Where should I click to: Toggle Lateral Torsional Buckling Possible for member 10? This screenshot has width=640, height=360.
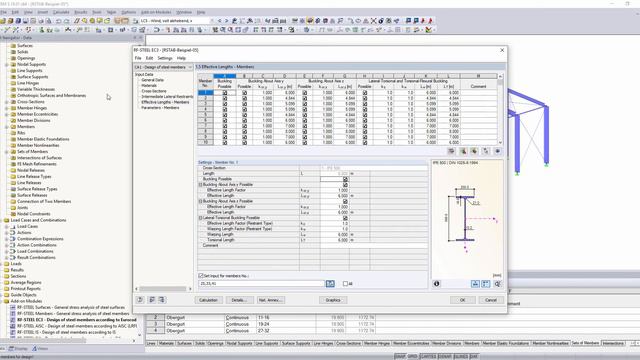(365, 143)
